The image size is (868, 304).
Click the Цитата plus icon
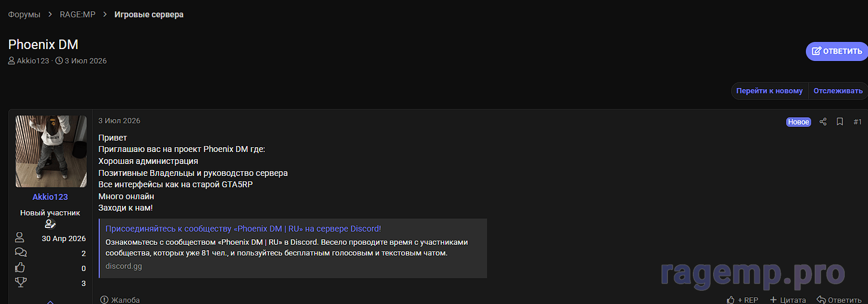(x=774, y=299)
